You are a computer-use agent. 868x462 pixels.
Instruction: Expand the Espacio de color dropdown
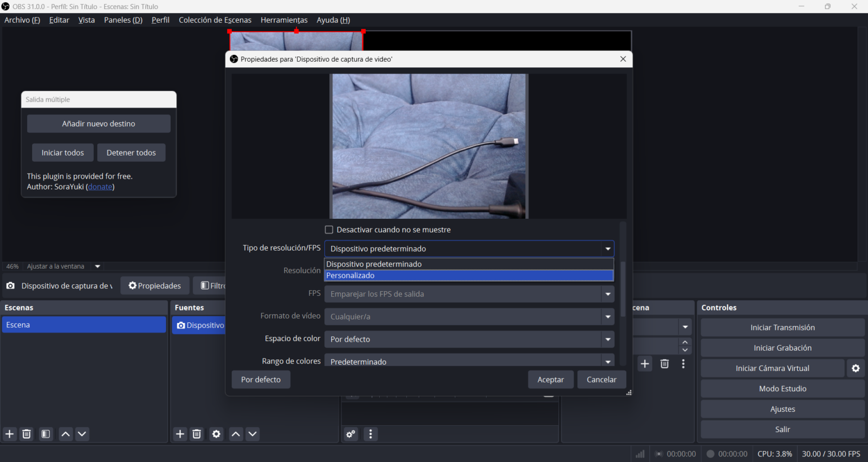(607, 339)
